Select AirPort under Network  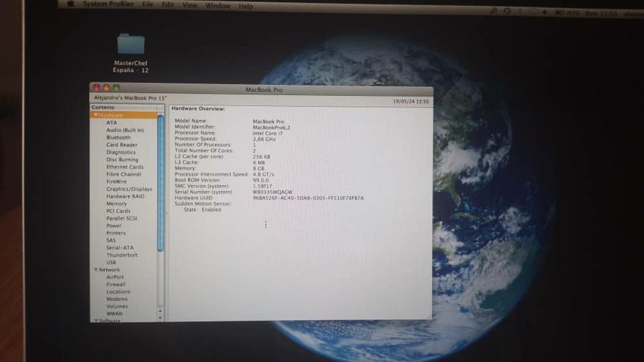coord(115,277)
